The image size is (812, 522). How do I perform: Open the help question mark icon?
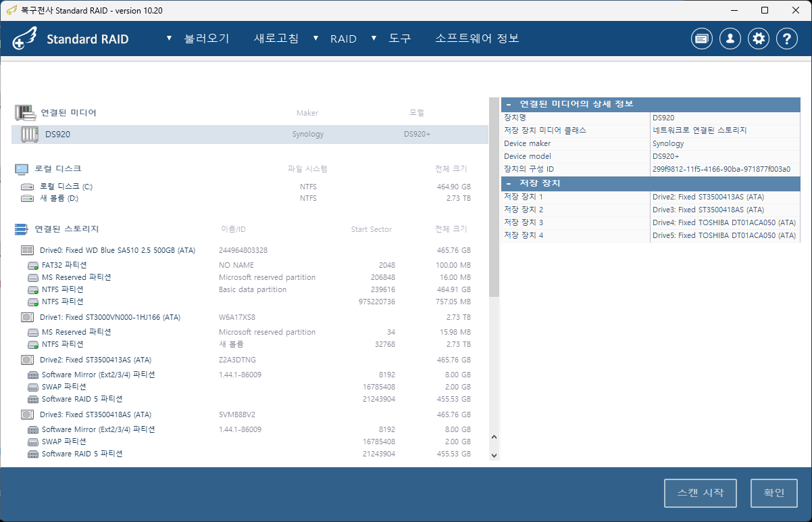[787, 39]
